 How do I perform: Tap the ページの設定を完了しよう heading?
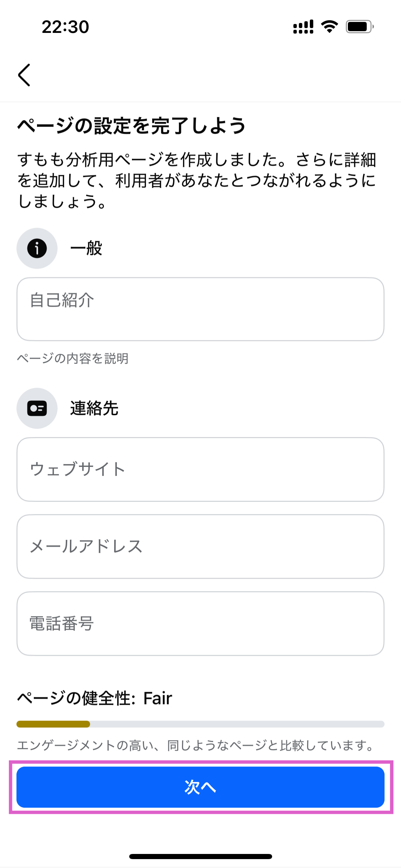(x=132, y=125)
